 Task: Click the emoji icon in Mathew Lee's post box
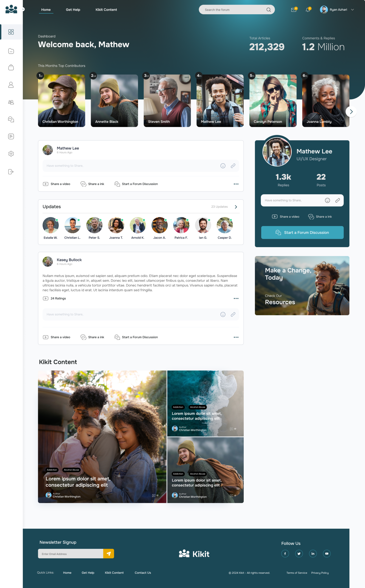[x=223, y=166]
